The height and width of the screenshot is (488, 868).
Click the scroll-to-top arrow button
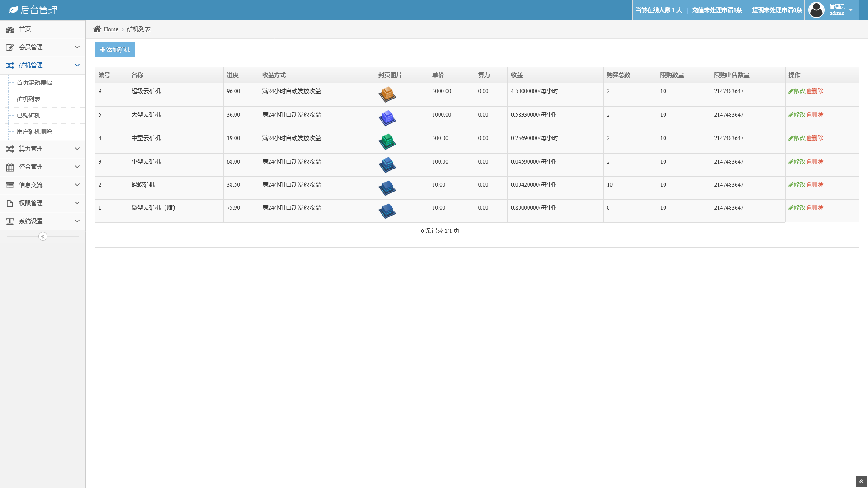[861, 482]
